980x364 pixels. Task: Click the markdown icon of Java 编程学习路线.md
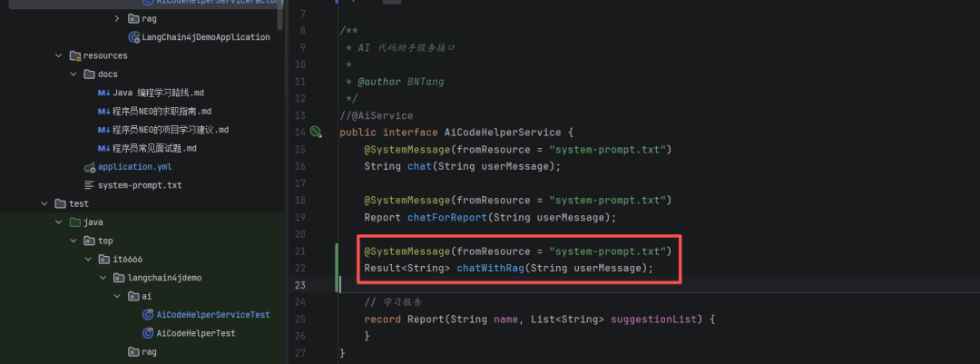(103, 93)
